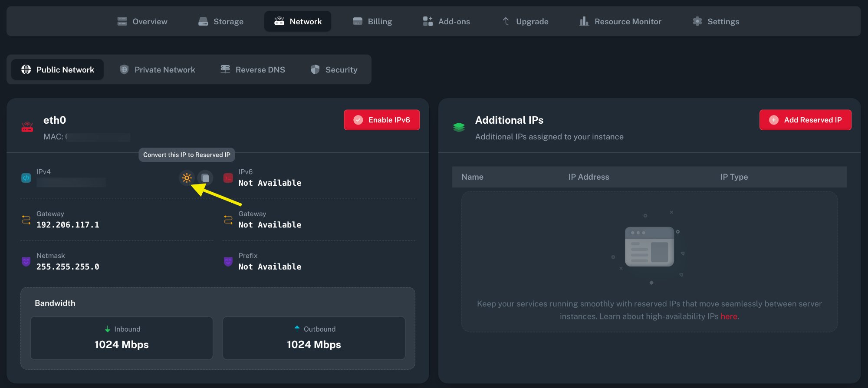Select the Resource Monitor tab
The height and width of the screenshot is (388, 868).
click(621, 22)
